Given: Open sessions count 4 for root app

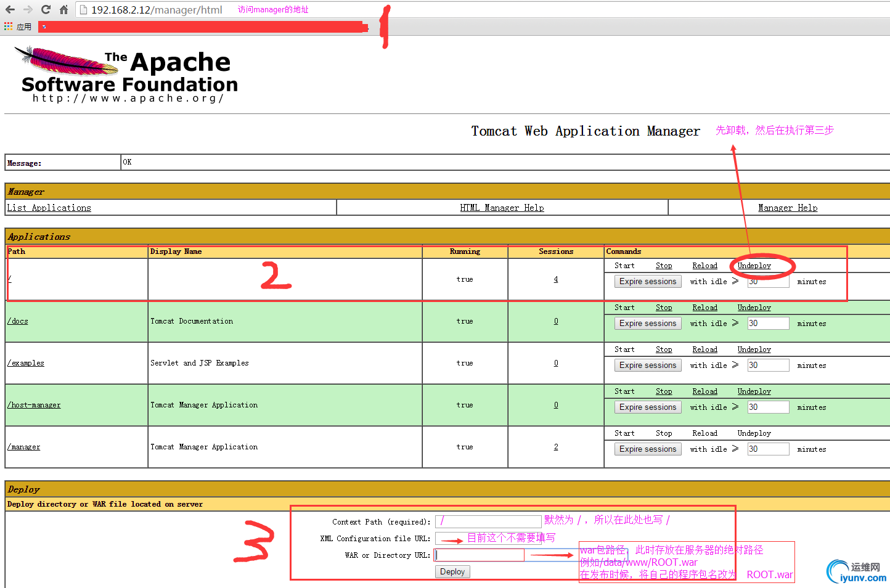Looking at the screenshot, I should click(x=556, y=279).
